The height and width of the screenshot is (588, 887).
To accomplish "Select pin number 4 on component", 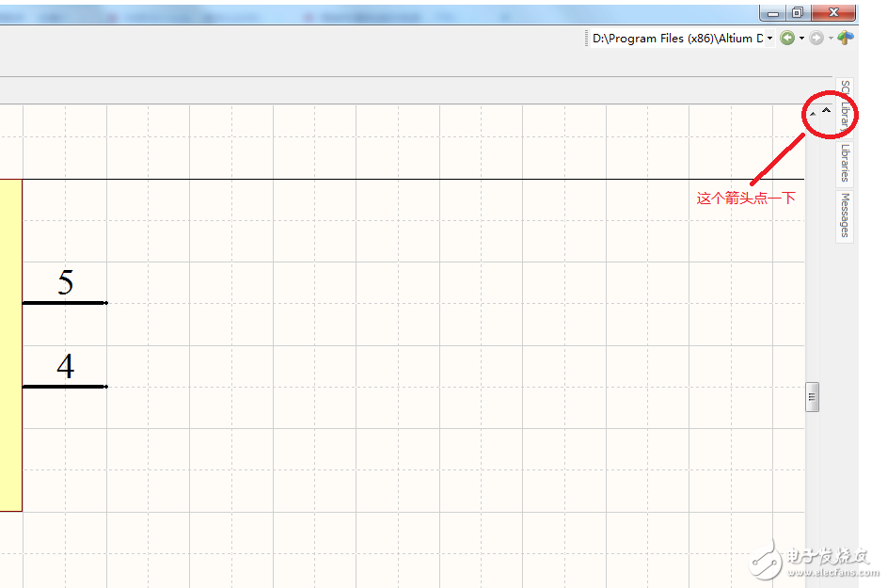I will click(65, 373).
